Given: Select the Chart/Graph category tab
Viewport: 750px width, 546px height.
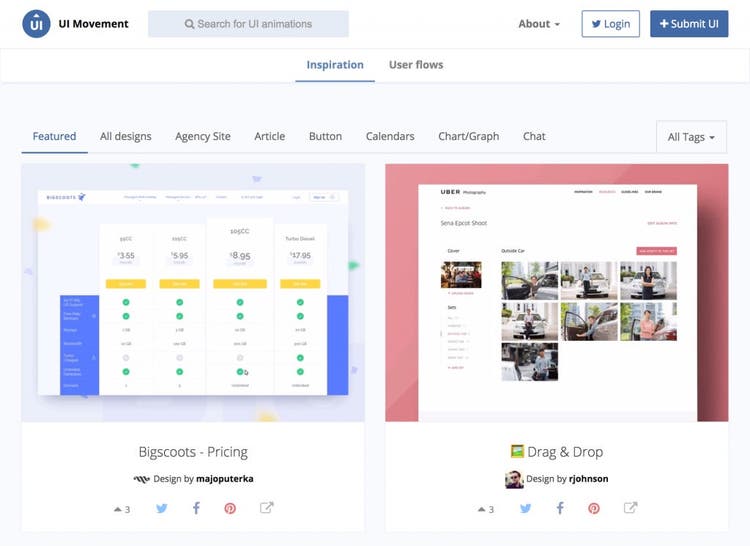Looking at the screenshot, I should 468,136.
